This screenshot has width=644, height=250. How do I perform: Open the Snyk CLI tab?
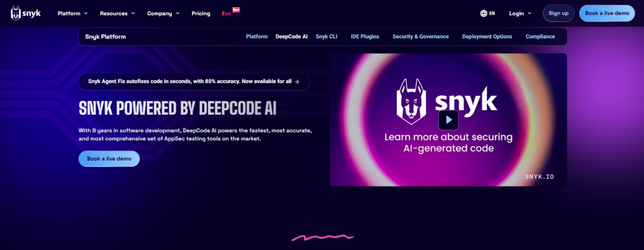326,37
